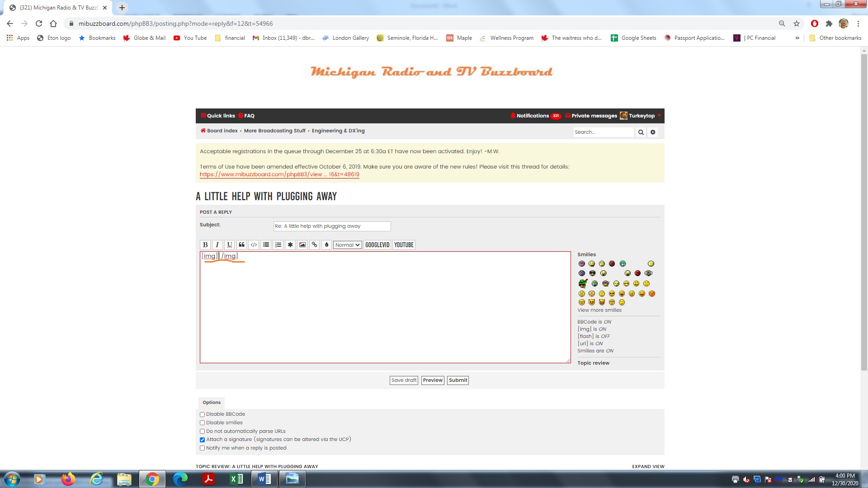The height and width of the screenshot is (488, 868).
Task: Insert a bulleted list
Action: click(266, 245)
